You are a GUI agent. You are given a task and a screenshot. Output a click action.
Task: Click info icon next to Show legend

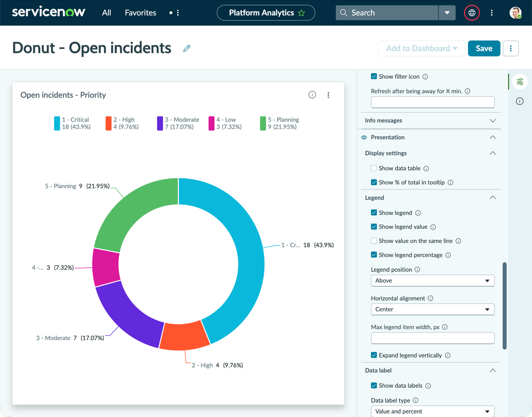coord(418,213)
